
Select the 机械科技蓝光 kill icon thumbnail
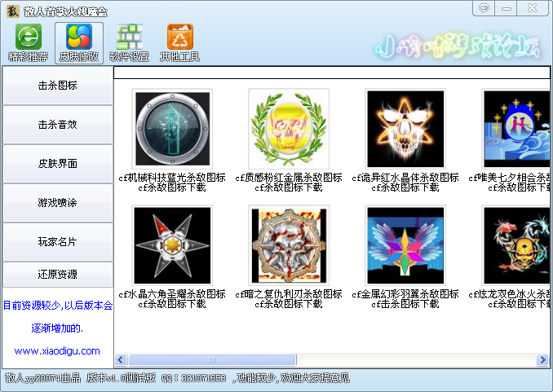coord(172,129)
